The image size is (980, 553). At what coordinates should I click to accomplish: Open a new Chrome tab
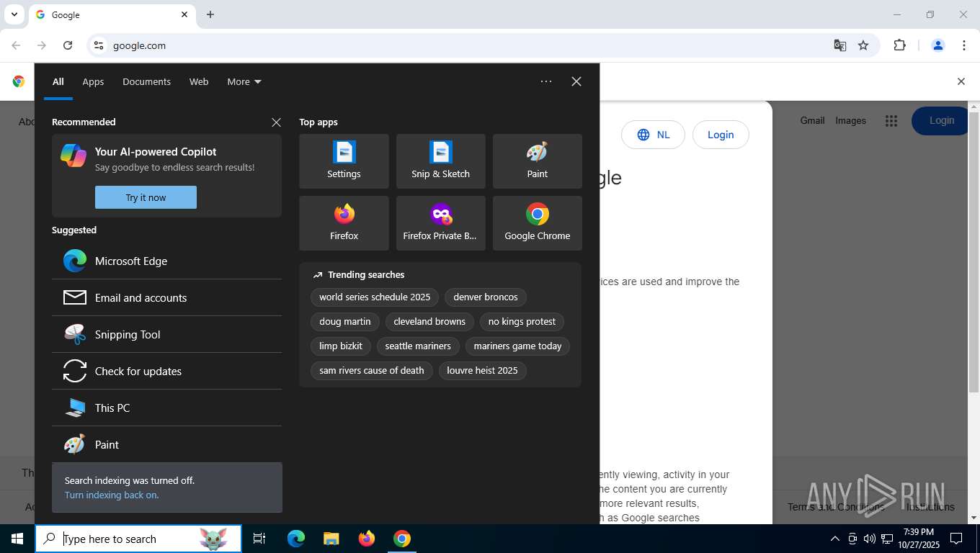click(x=210, y=14)
